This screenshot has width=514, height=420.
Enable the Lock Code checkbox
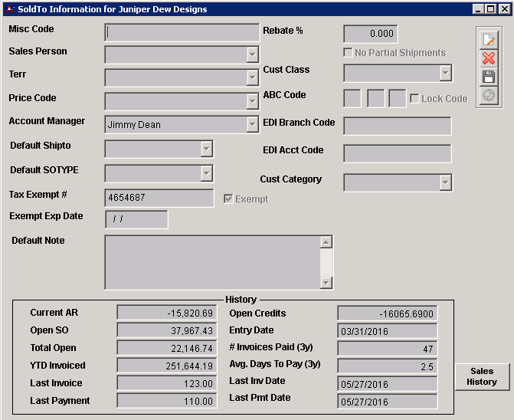[x=414, y=99]
